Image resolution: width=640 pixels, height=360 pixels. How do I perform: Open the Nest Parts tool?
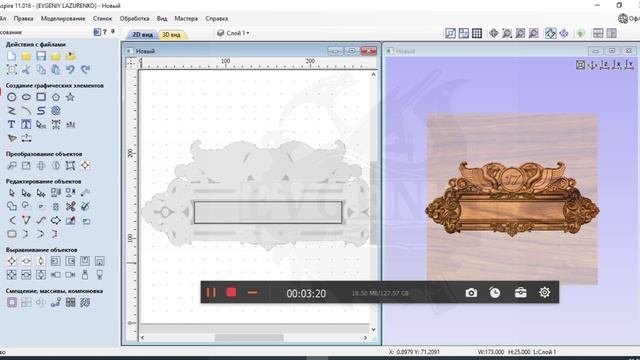(x=85, y=302)
